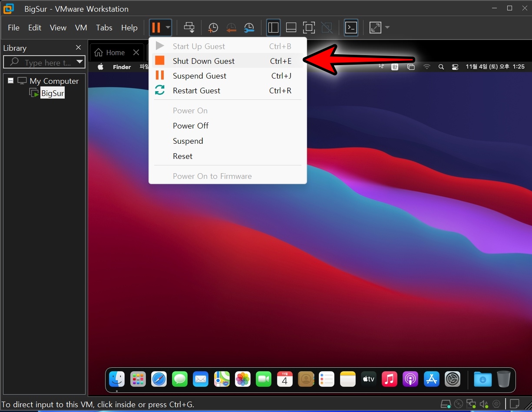Choose Suspend Guest from menu
Viewport: 532px width, 412px height.
228,76
